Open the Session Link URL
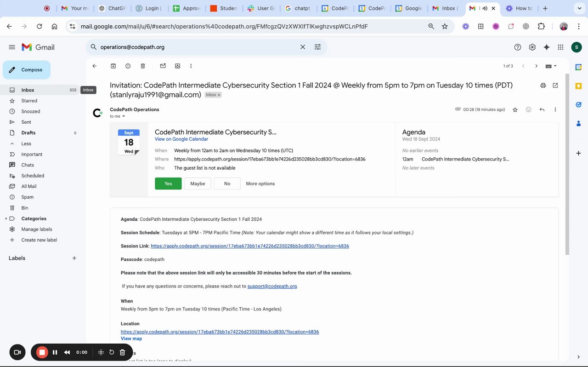Viewport: 588px width, 367px height. pyautogui.click(x=250, y=246)
